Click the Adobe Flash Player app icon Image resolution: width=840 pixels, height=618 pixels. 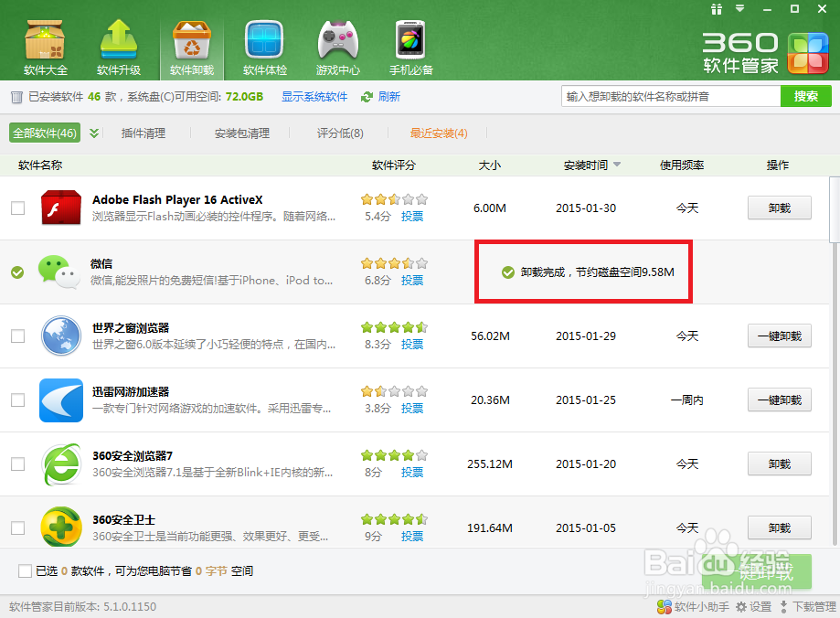point(61,208)
